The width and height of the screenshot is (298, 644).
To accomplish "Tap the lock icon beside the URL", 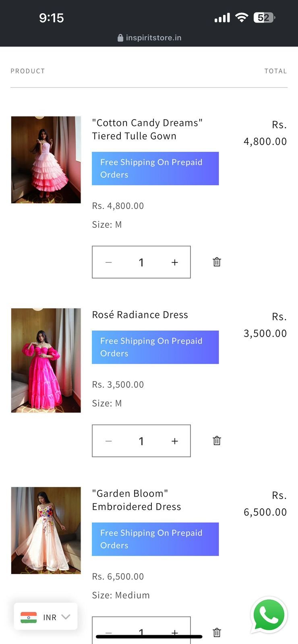I will [120, 38].
